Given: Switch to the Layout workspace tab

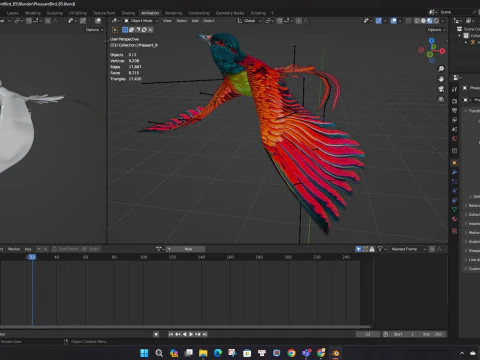Looking at the screenshot, I should 13,13.
